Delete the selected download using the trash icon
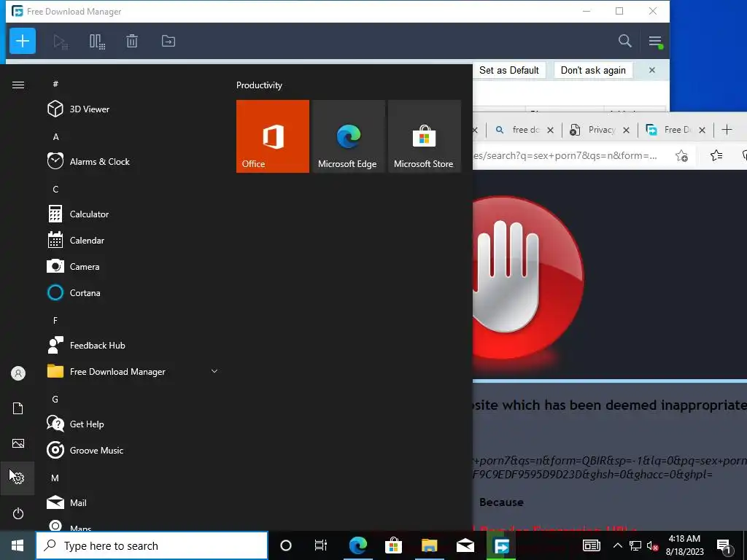This screenshot has width=747, height=560. pos(132,42)
